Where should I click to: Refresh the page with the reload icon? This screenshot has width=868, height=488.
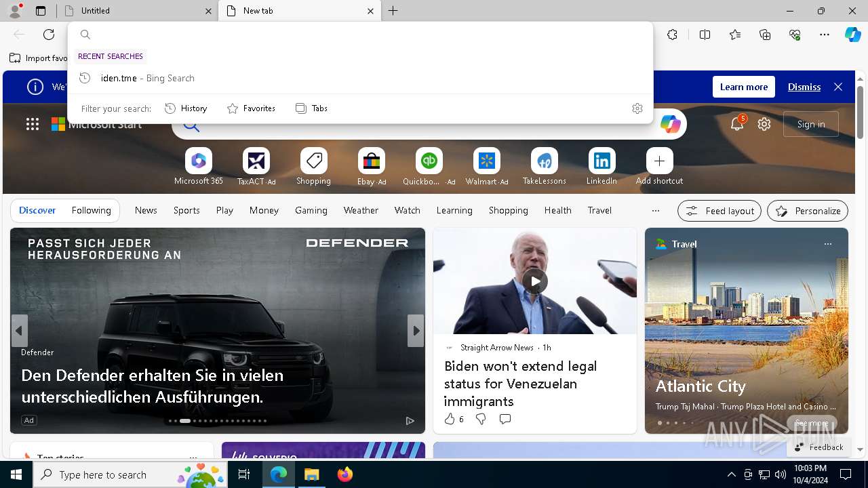pos(49,35)
